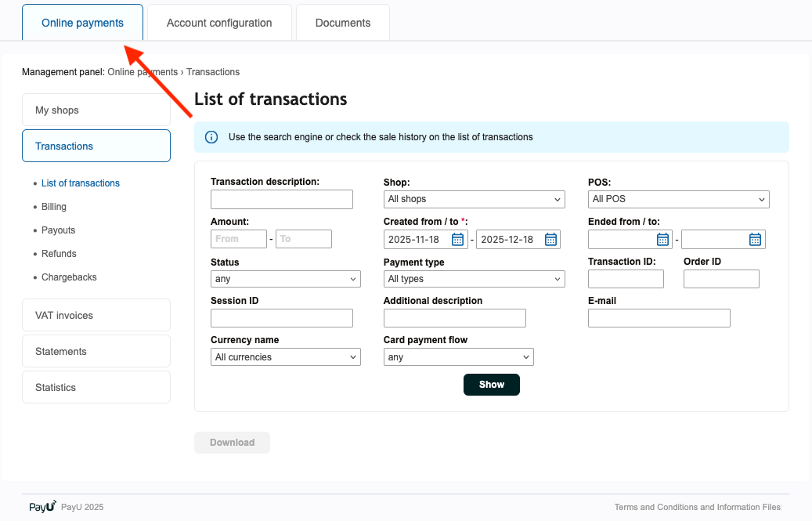Open calendar for Ended from date
Image resolution: width=812 pixels, height=521 pixels.
pyautogui.click(x=662, y=240)
